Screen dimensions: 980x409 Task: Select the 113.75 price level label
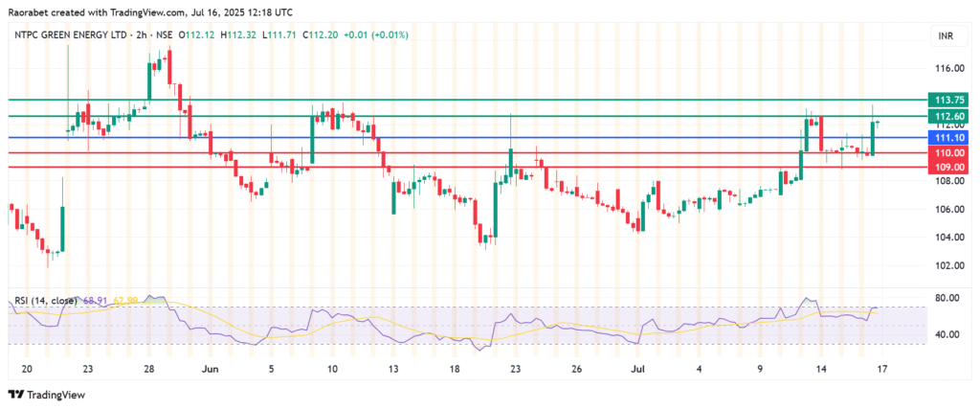[x=948, y=100]
